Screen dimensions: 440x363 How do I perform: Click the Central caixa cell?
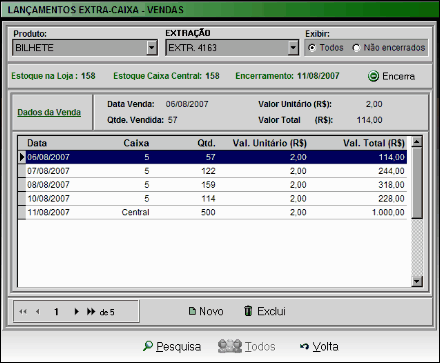point(135,212)
